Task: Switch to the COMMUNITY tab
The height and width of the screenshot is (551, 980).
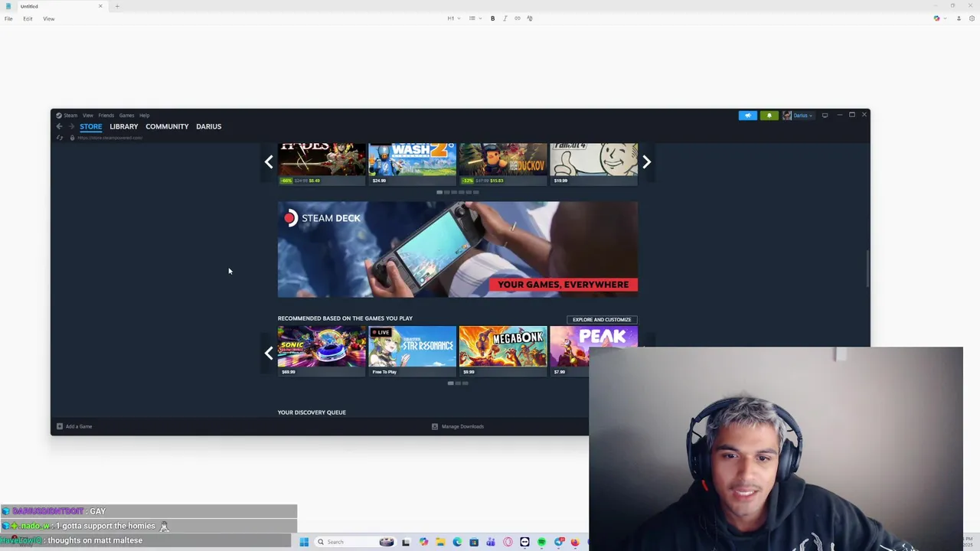Action: coord(167,126)
